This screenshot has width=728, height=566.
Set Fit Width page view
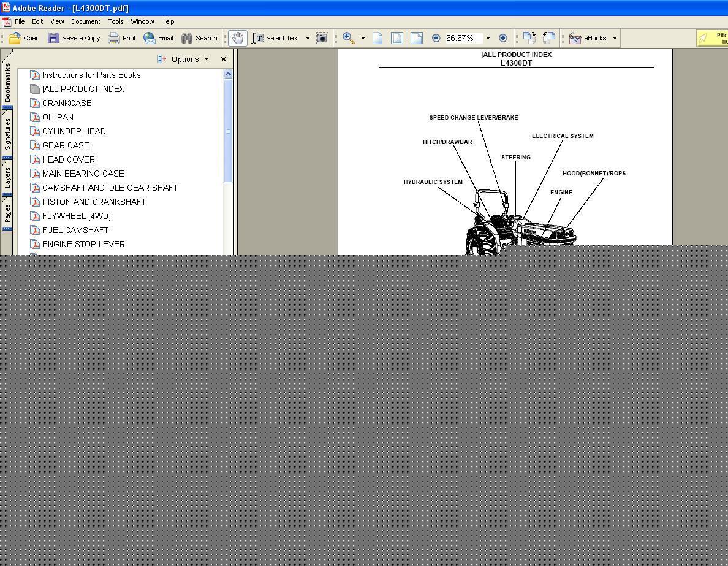coord(417,38)
